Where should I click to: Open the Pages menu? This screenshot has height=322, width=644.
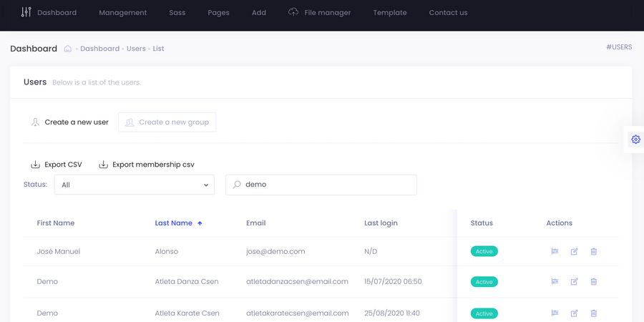click(218, 13)
